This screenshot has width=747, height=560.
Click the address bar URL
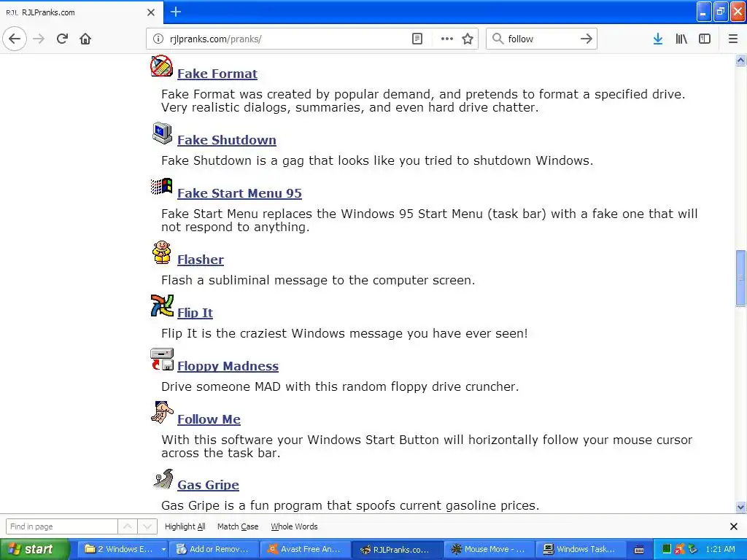coord(215,39)
